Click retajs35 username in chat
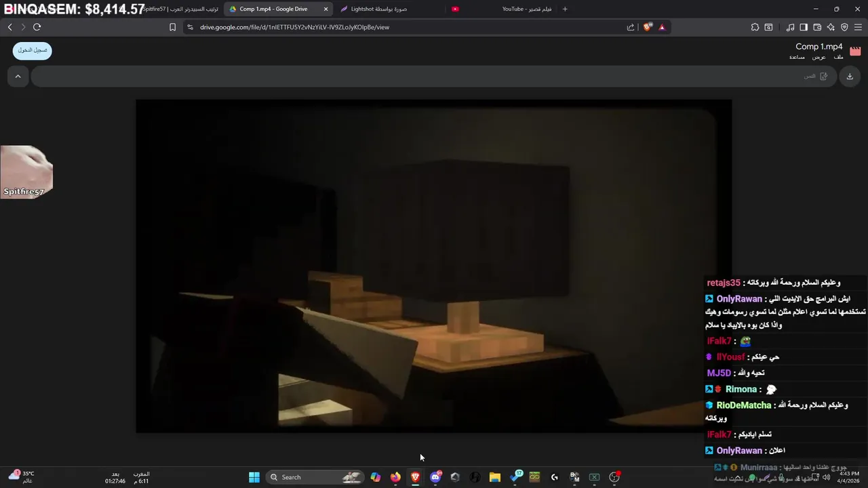 click(724, 283)
